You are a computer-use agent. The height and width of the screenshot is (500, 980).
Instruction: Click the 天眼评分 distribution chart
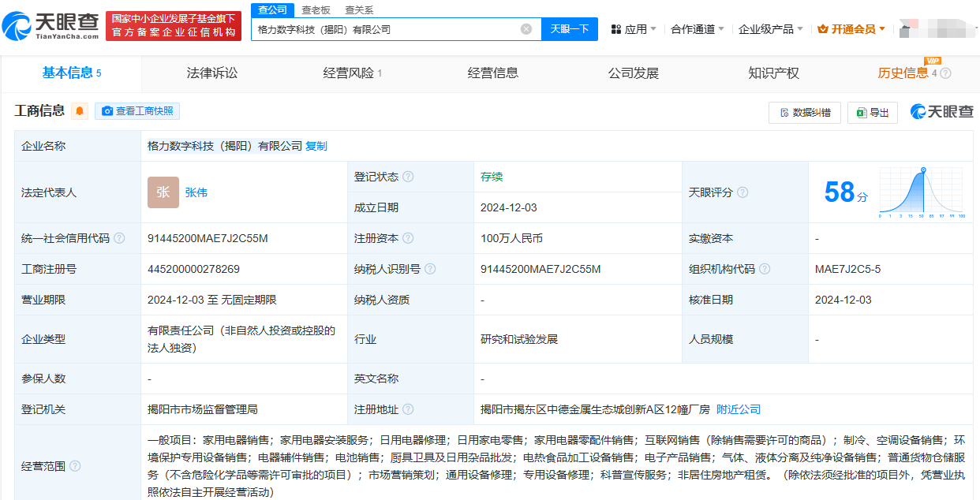pos(922,193)
